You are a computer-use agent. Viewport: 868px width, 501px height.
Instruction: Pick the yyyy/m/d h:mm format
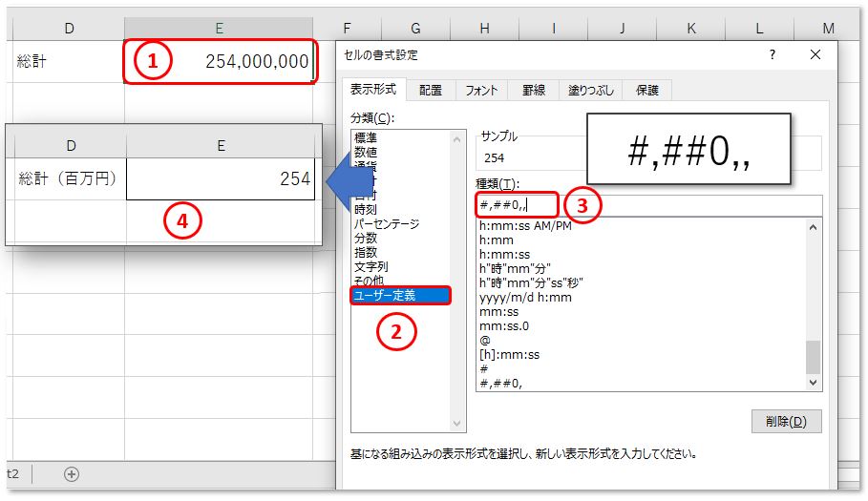coord(525,297)
